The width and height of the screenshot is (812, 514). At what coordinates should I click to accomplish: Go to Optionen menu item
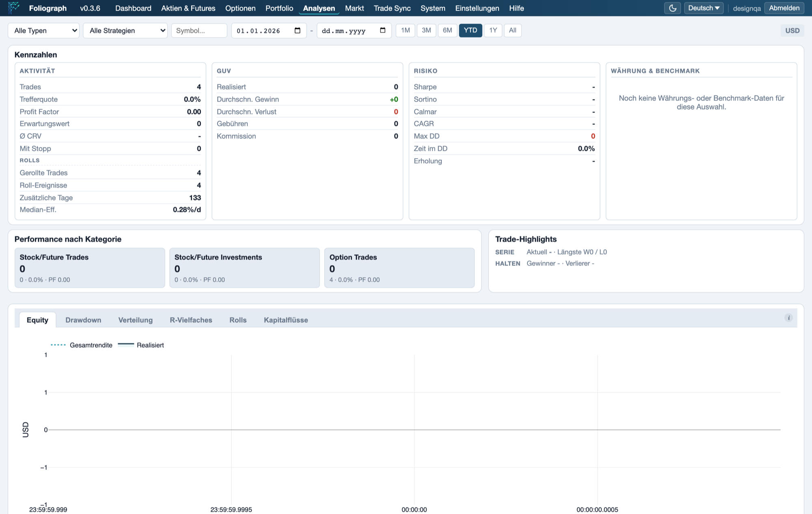pos(240,8)
